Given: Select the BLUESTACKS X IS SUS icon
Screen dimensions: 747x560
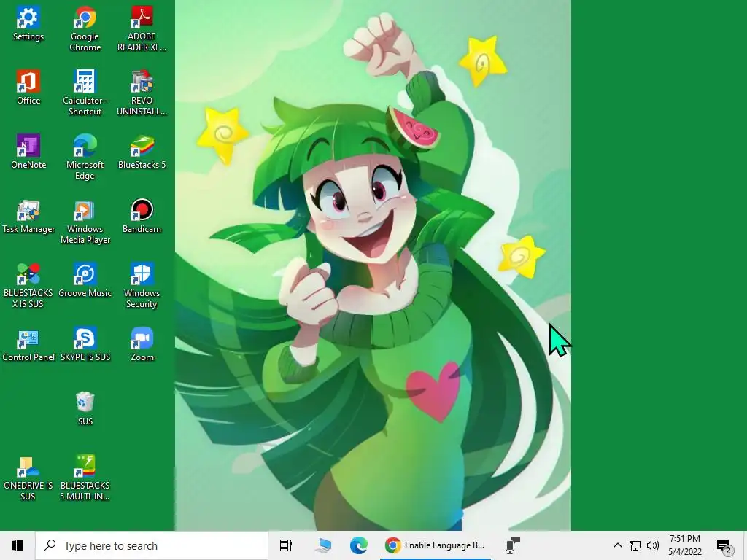Looking at the screenshot, I should pos(28,286).
